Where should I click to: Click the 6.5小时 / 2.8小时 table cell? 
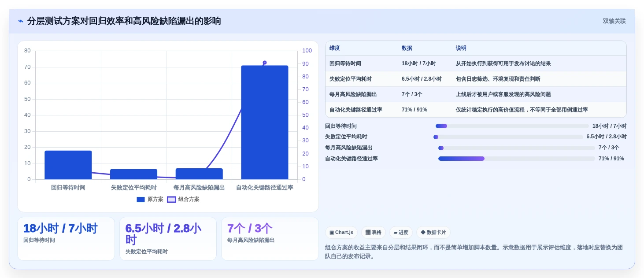tap(422, 79)
